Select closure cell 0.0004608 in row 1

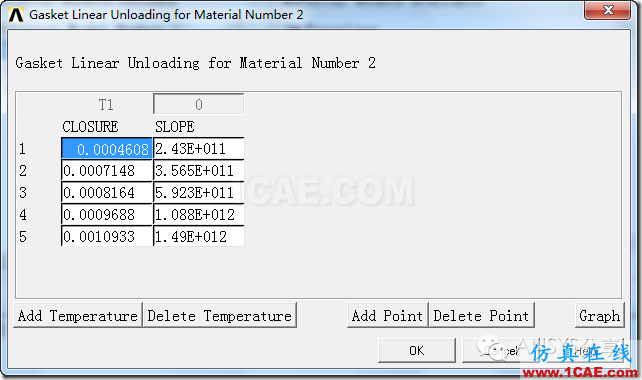[106, 148]
